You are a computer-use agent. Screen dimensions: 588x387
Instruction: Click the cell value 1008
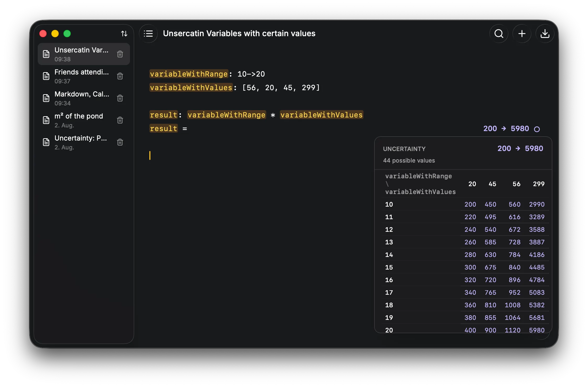point(513,305)
